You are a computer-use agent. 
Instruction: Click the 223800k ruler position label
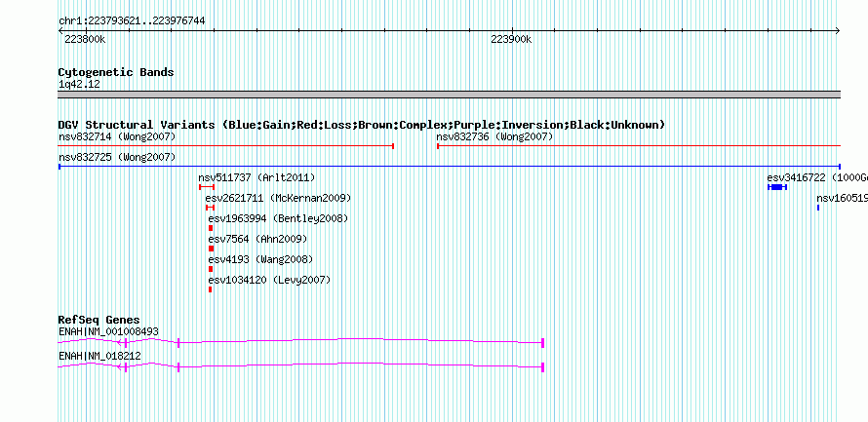coord(85,39)
